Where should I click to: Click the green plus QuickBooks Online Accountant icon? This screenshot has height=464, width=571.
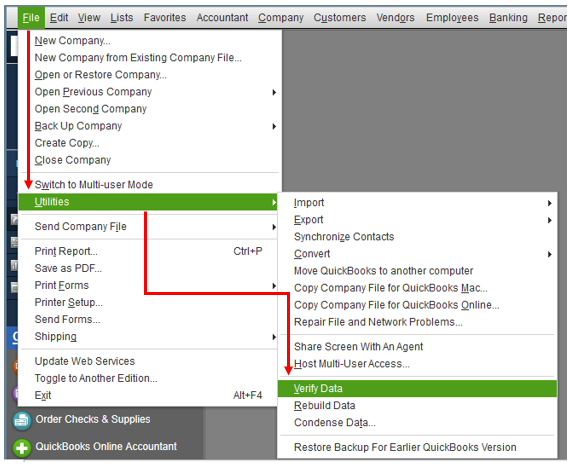coord(22,447)
